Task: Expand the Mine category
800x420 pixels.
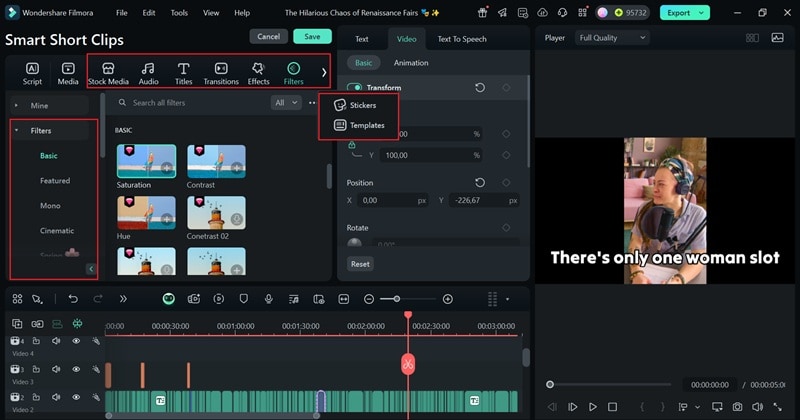Action: [x=16, y=105]
